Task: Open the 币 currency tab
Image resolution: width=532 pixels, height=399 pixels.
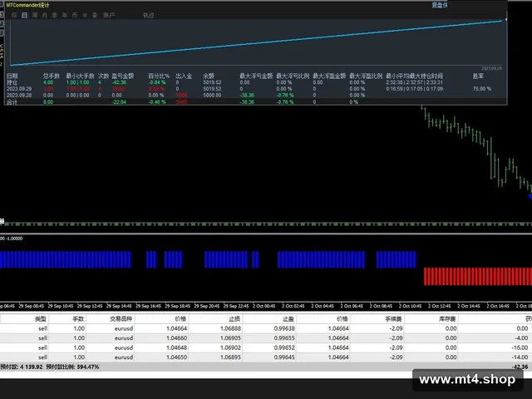Action: click(x=75, y=15)
